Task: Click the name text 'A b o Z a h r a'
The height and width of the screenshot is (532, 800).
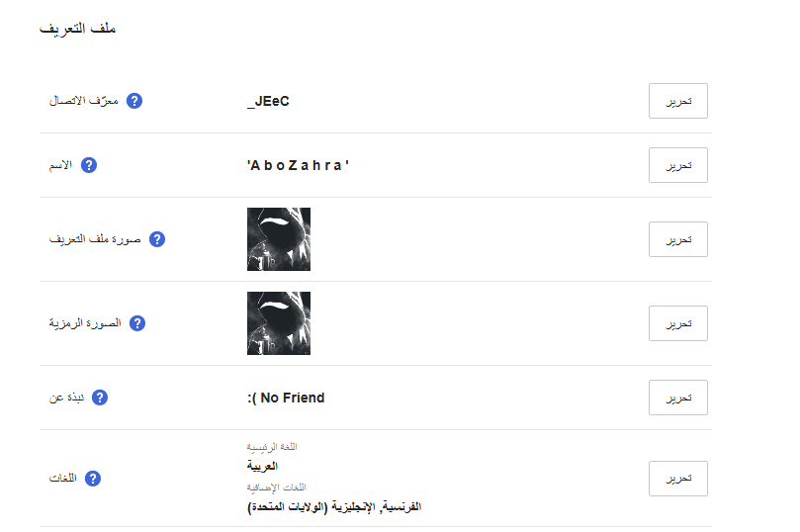Action: [x=299, y=165]
